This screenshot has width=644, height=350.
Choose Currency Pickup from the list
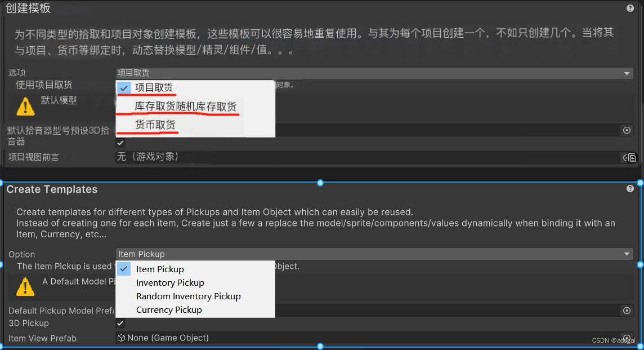pyautogui.click(x=195, y=309)
